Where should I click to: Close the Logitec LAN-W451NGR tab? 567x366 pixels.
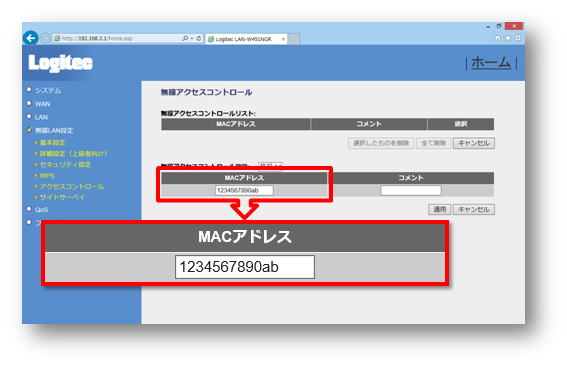click(283, 39)
